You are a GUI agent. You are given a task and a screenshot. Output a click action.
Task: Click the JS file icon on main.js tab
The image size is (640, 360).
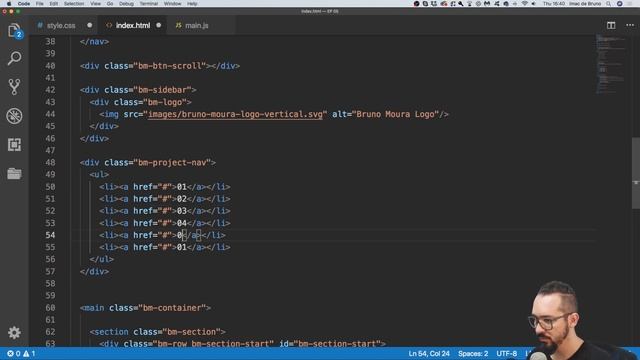pyautogui.click(x=178, y=25)
